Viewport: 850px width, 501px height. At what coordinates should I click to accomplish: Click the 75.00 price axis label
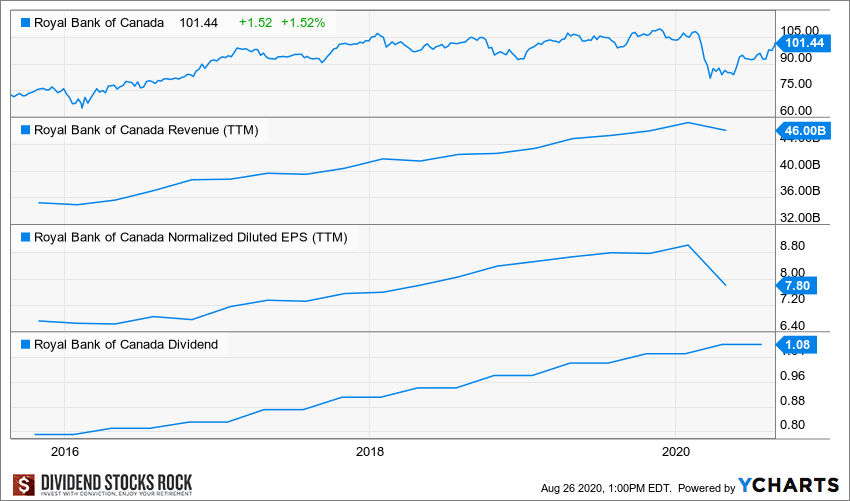[796, 84]
